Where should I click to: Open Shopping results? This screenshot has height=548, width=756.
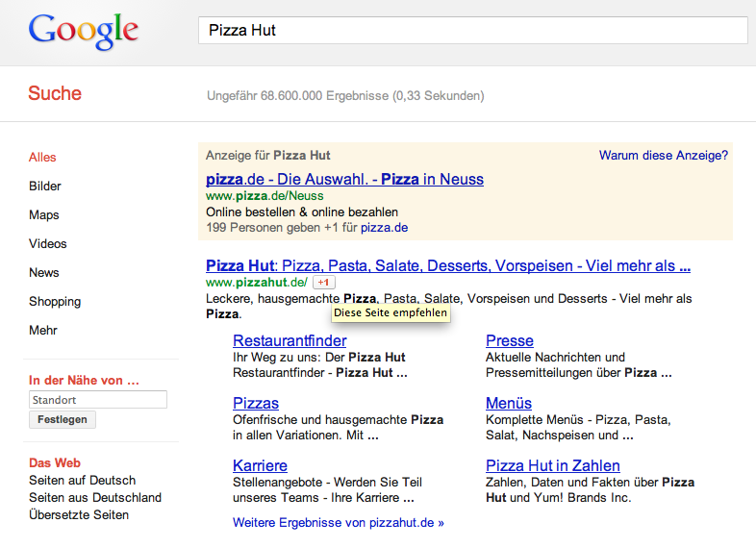tap(55, 302)
